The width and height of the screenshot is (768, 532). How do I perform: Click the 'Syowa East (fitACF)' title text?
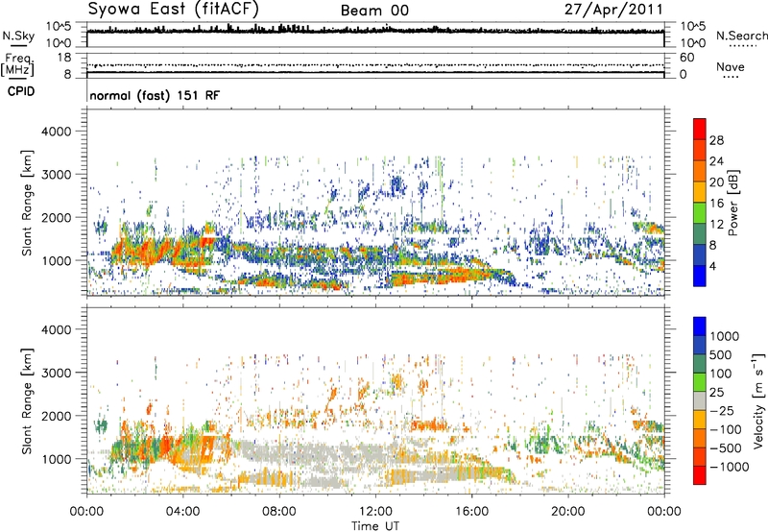click(x=173, y=10)
